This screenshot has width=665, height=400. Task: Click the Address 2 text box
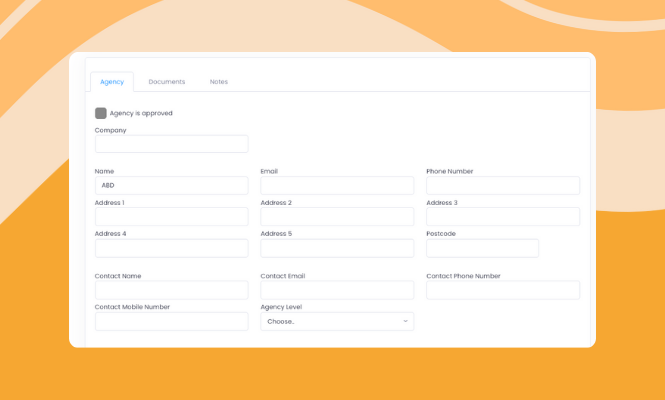click(336, 217)
